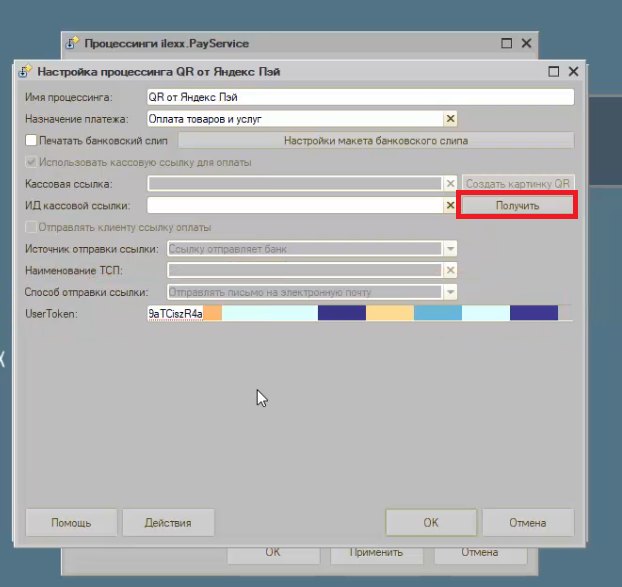Open Источник отправки ссылки dropdown
This screenshot has width=622, height=587.
pos(450,249)
